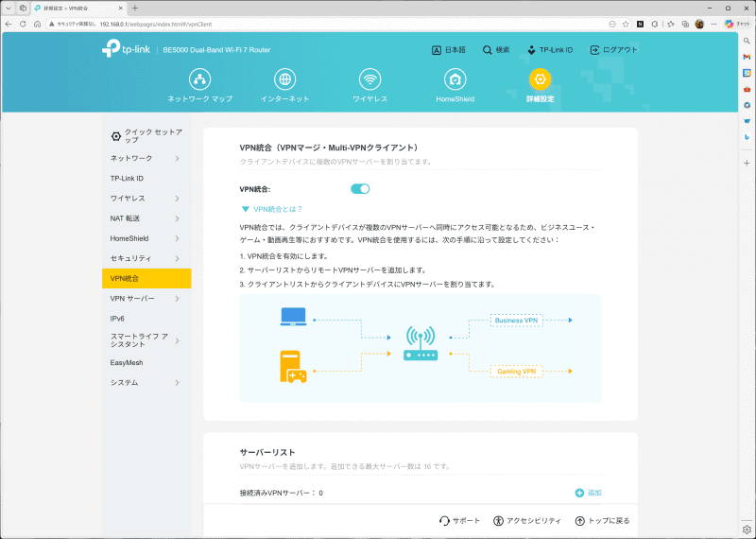Click the Gaming VPN diagram label
756x539 pixels.
pos(516,372)
